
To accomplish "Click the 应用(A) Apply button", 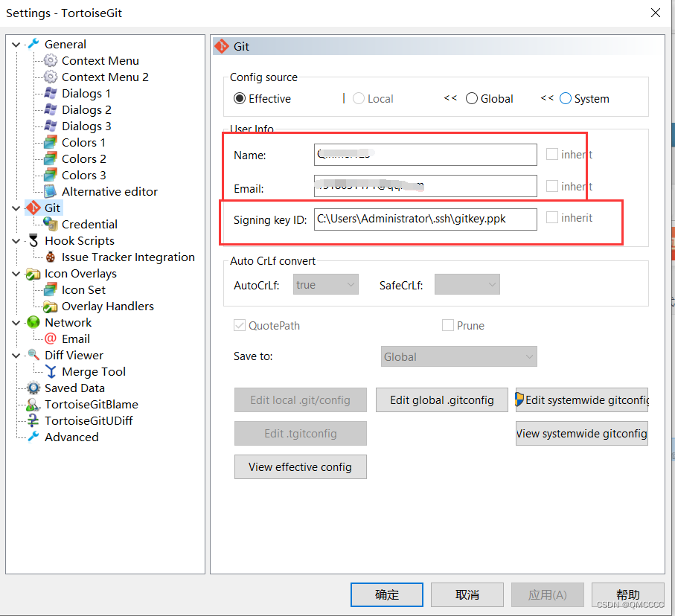I will pos(547,594).
